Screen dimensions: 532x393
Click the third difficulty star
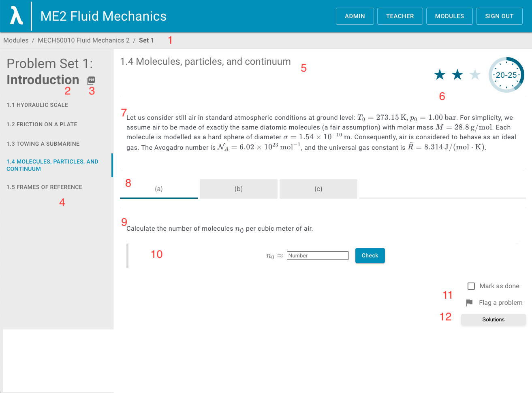point(475,74)
